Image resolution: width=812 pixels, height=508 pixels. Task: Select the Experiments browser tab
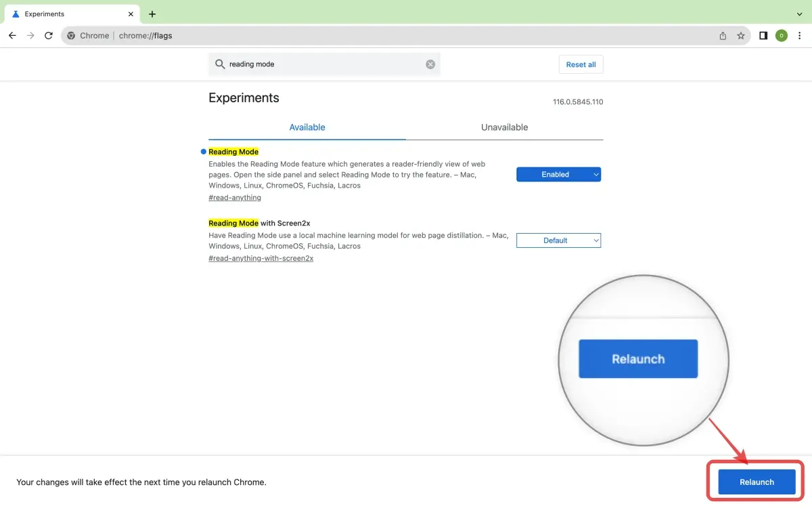coord(68,14)
